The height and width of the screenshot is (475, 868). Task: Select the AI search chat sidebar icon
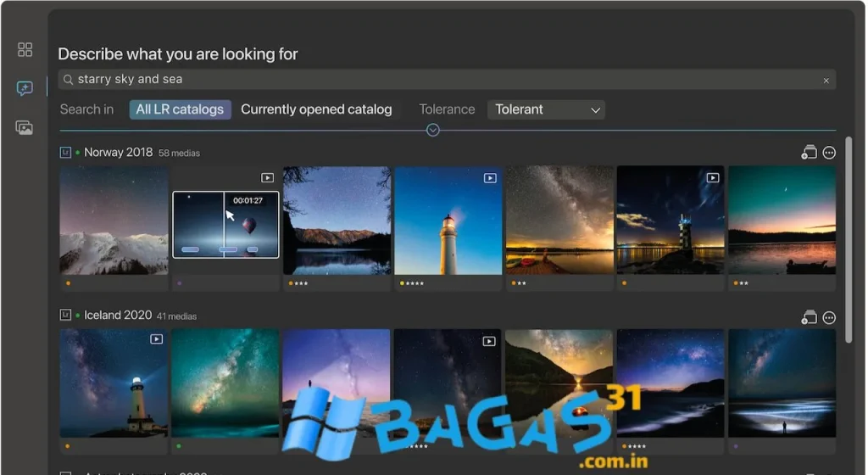click(25, 88)
